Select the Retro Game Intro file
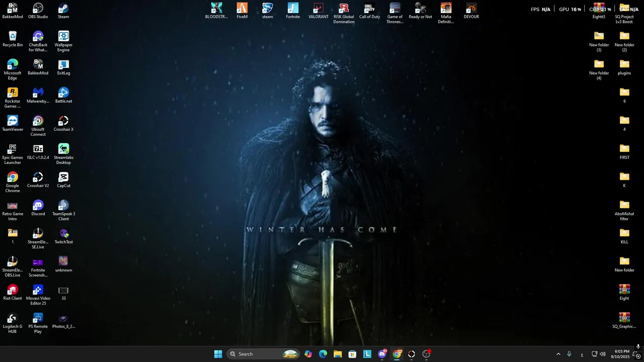Viewport: 644px width, 362px height. pyautogui.click(x=13, y=211)
